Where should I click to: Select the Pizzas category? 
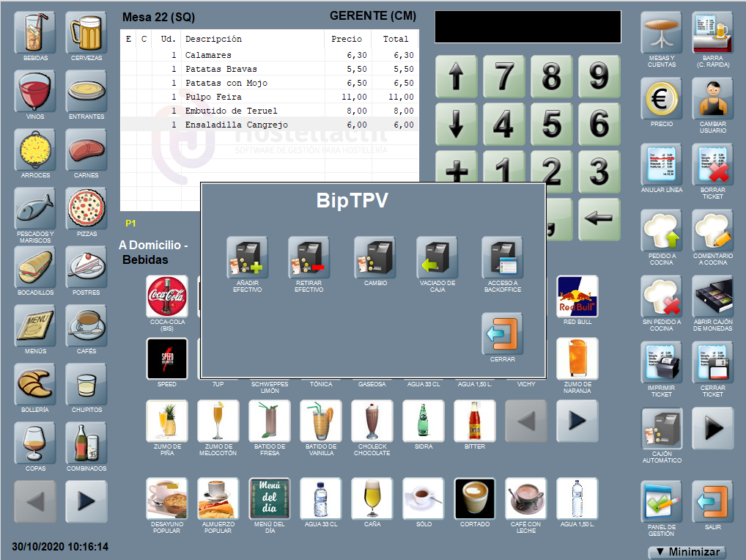tap(86, 209)
